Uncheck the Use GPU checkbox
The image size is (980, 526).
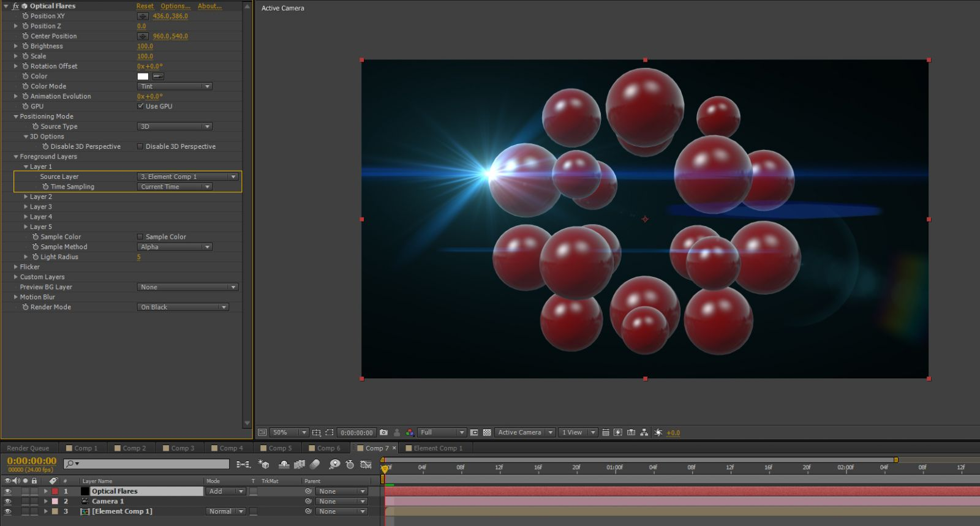(140, 106)
